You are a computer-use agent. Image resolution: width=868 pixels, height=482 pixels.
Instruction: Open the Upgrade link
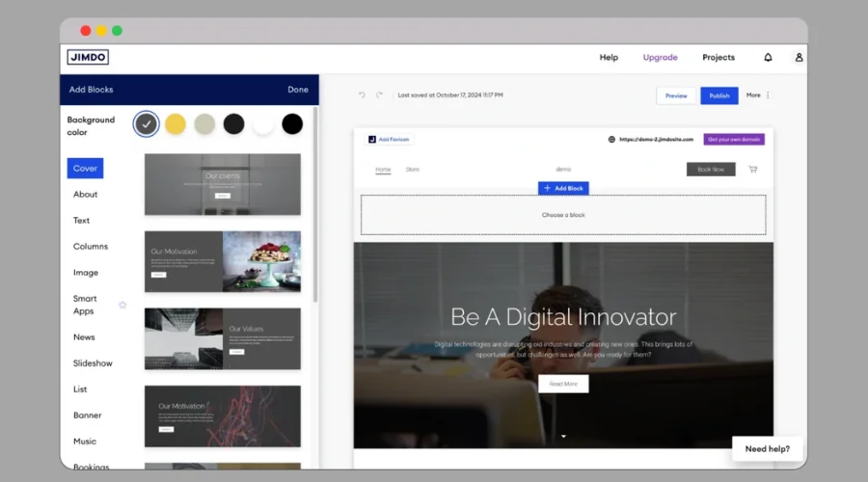(661, 57)
